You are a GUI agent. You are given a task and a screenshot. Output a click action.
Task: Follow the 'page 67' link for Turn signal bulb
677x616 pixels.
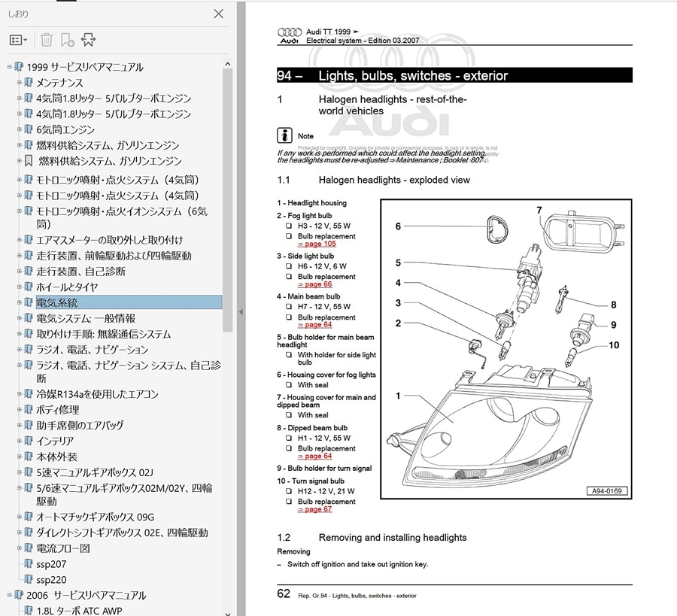[315, 509]
